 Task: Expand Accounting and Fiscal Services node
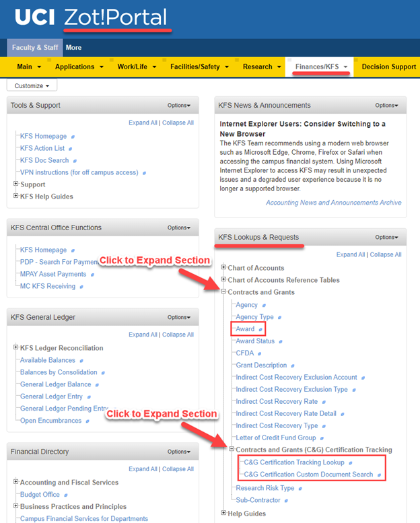[x=15, y=481]
